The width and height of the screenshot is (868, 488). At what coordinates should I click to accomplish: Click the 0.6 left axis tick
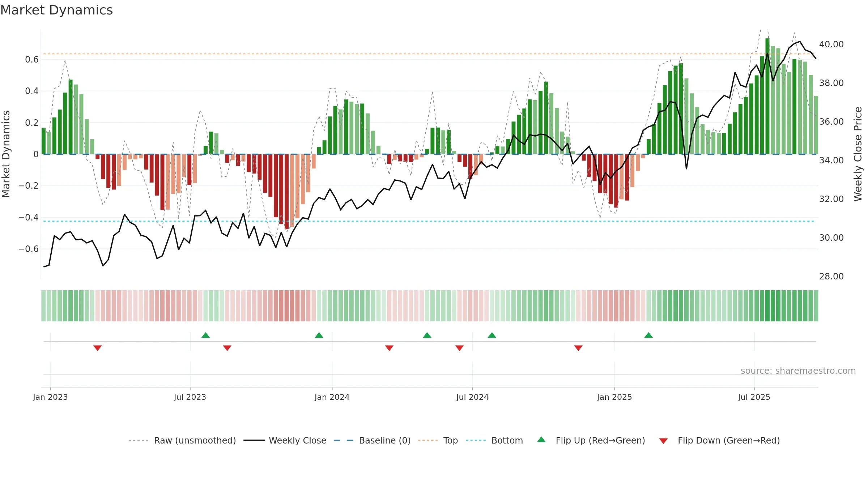[x=32, y=59]
